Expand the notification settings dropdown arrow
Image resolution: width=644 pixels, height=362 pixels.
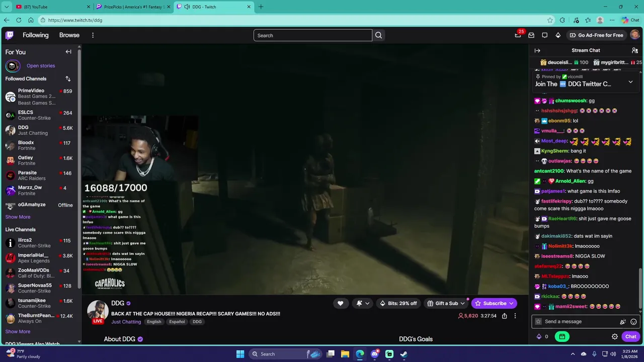(368, 303)
